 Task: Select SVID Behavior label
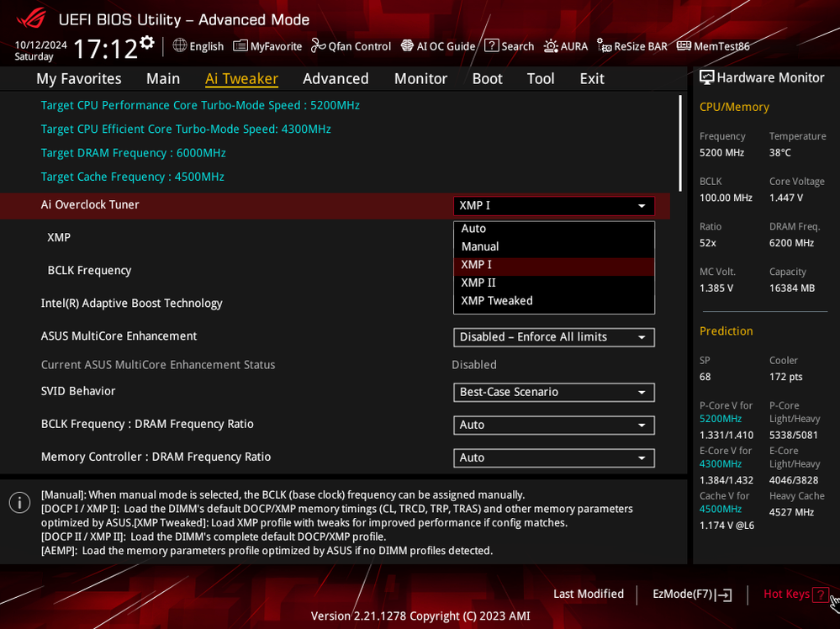pyautogui.click(x=78, y=391)
